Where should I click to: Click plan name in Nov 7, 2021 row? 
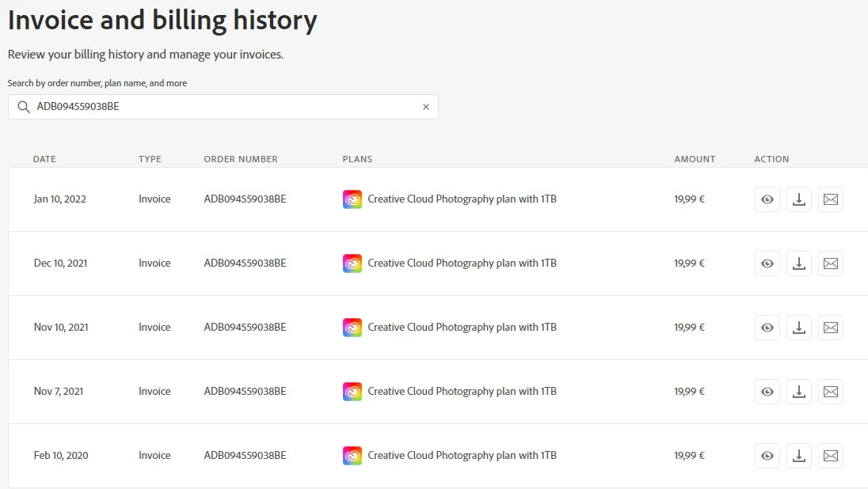coord(463,392)
